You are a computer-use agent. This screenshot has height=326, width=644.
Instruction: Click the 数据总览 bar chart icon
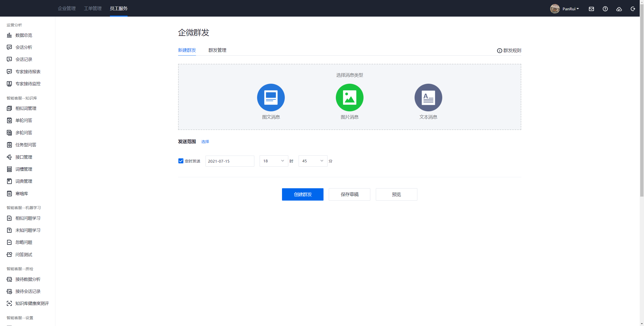(9, 35)
